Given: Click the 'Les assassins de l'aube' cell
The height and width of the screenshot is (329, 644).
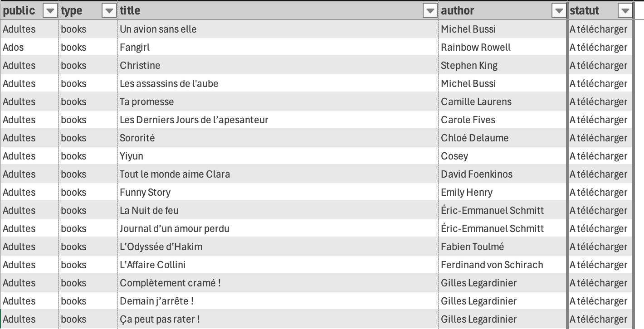Looking at the screenshot, I should pyautogui.click(x=169, y=84).
